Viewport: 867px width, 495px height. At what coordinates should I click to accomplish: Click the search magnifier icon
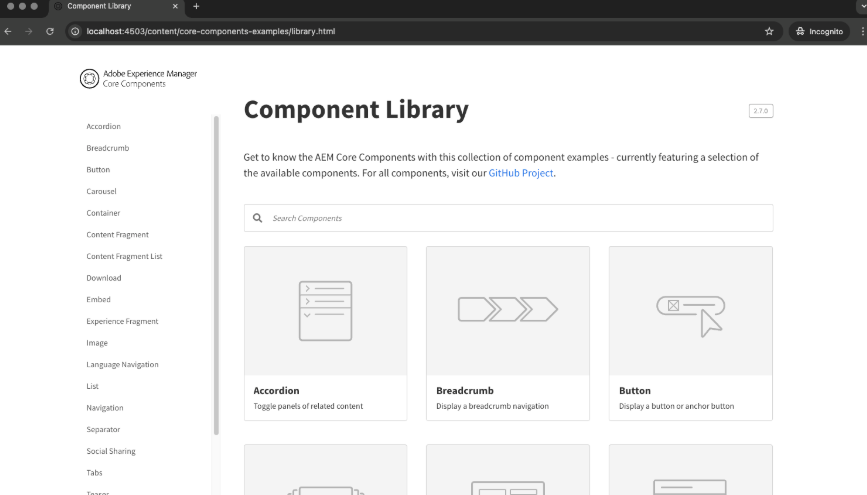tap(258, 218)
